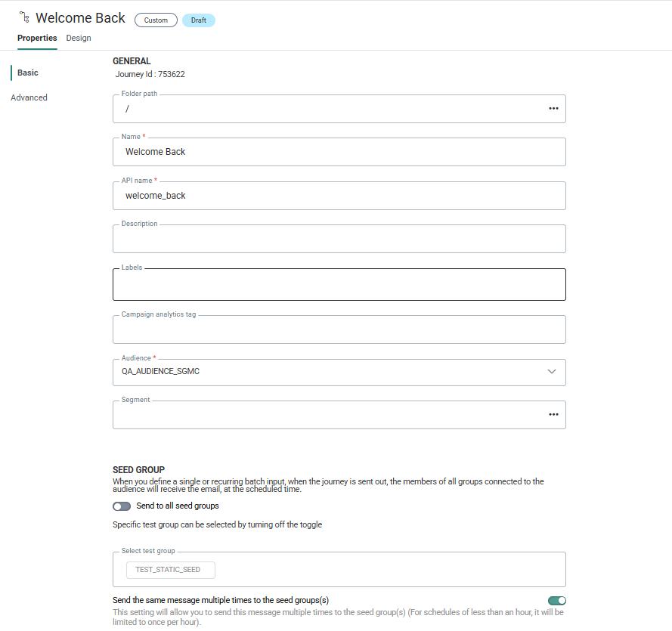The image size is (672, 631).
Task: Switch to the Design tab
Action: [79, 38]
